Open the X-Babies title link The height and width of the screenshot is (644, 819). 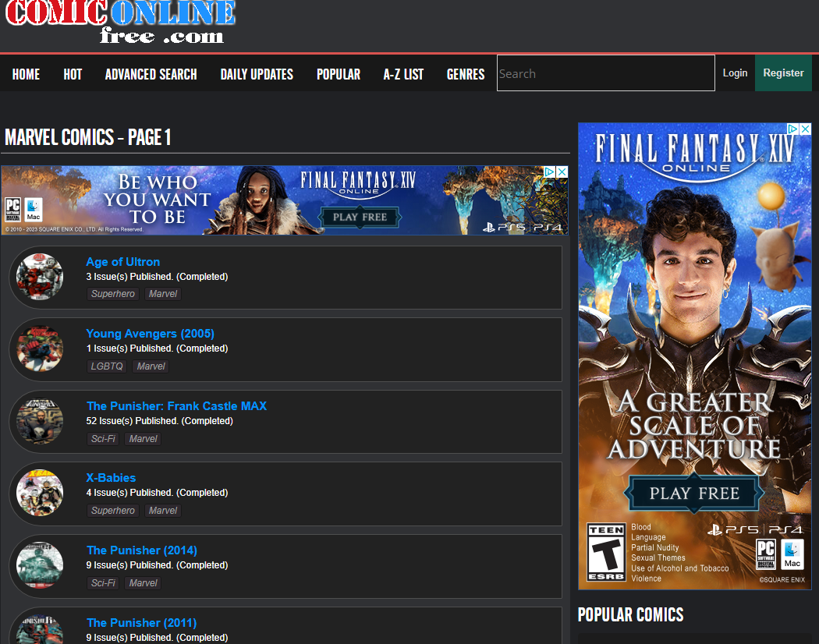pos(111,478)
